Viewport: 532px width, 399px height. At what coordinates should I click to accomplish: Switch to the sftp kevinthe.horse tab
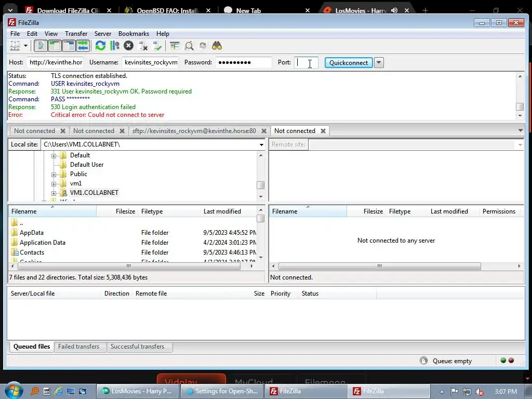[x=194, y=130]
